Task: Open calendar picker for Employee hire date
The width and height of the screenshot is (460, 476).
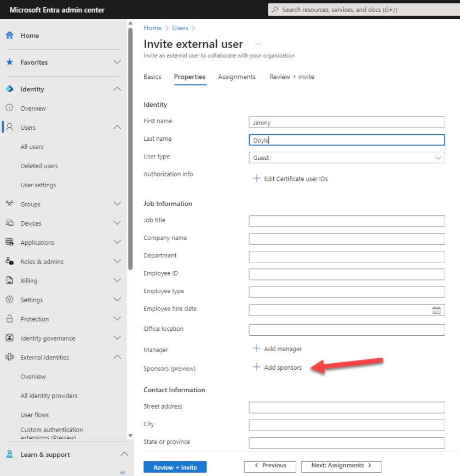Action: (x=436, y=310)
